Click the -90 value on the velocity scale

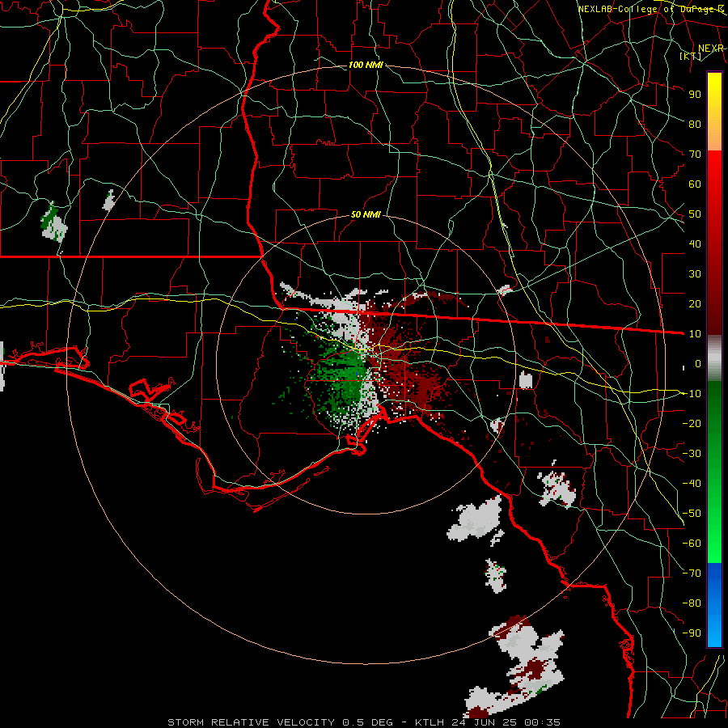692,633
